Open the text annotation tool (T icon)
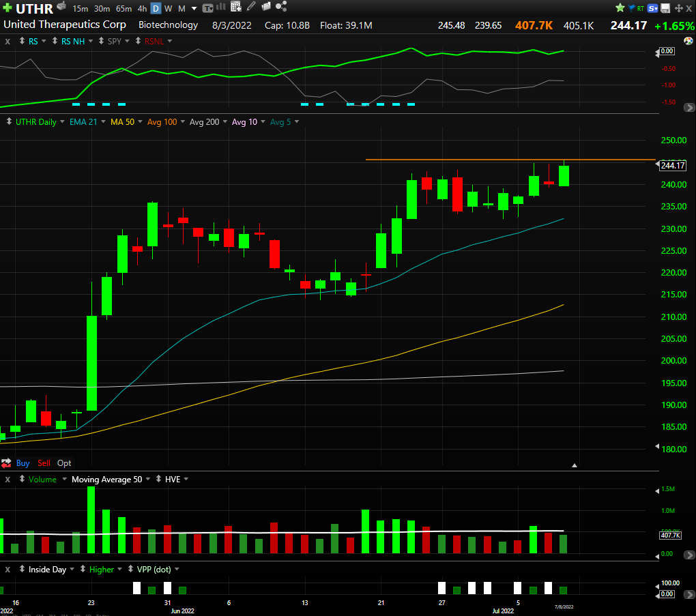Screen dimensions: 696x616 coord(207,8)
